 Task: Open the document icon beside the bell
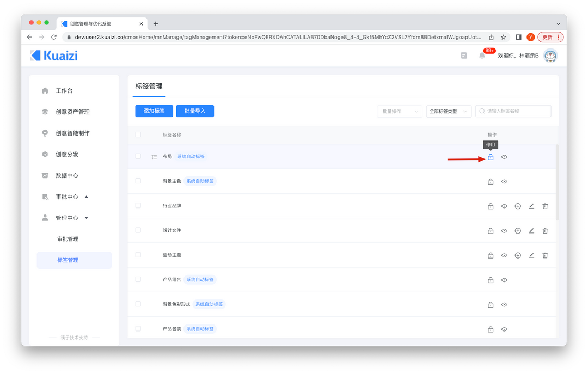(x=464, y=56)
